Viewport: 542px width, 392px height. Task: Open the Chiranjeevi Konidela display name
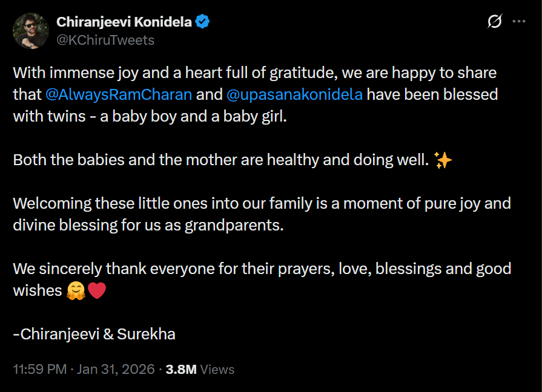point(124,22)
